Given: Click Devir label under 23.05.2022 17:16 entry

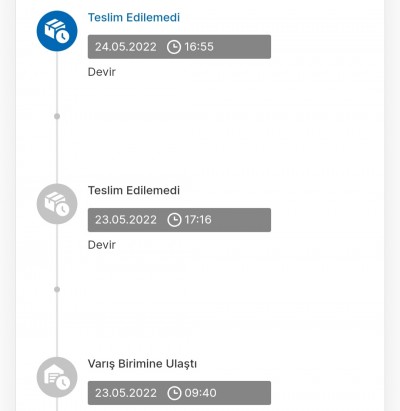Looking at the screenshot, I should coord(102,245).
